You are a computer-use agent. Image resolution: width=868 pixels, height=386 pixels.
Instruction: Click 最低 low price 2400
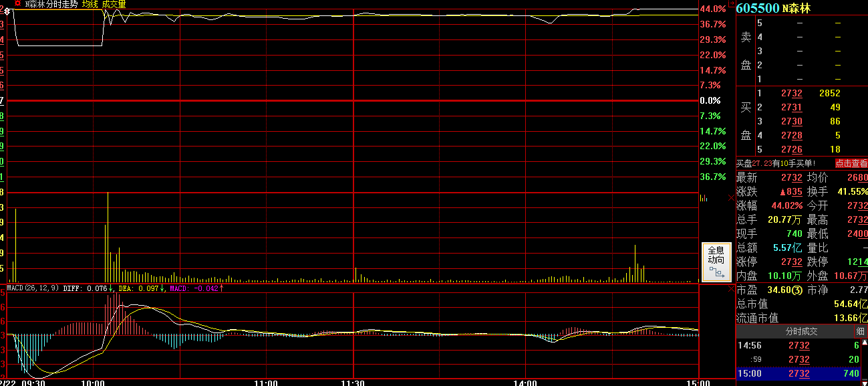857,234
